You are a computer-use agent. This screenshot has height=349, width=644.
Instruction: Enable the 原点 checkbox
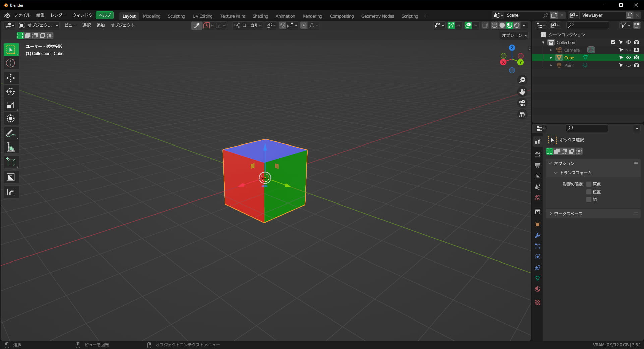tap(589, 184)
